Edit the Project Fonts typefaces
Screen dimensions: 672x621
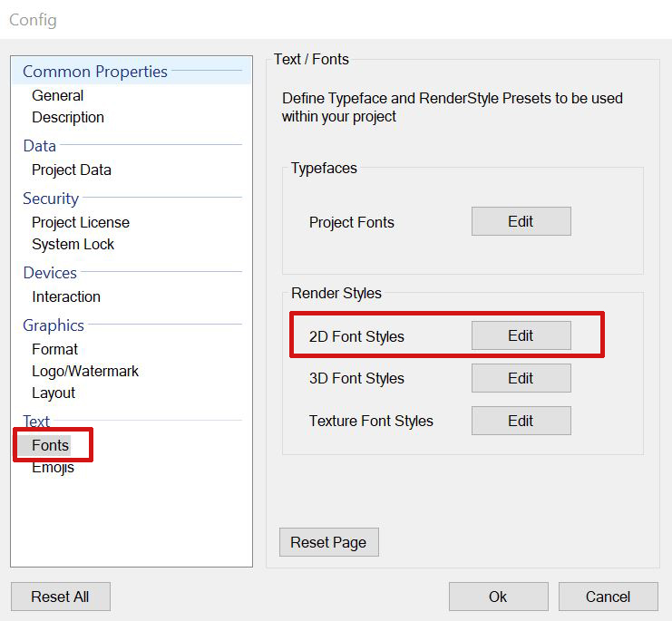tap(521, 221)
